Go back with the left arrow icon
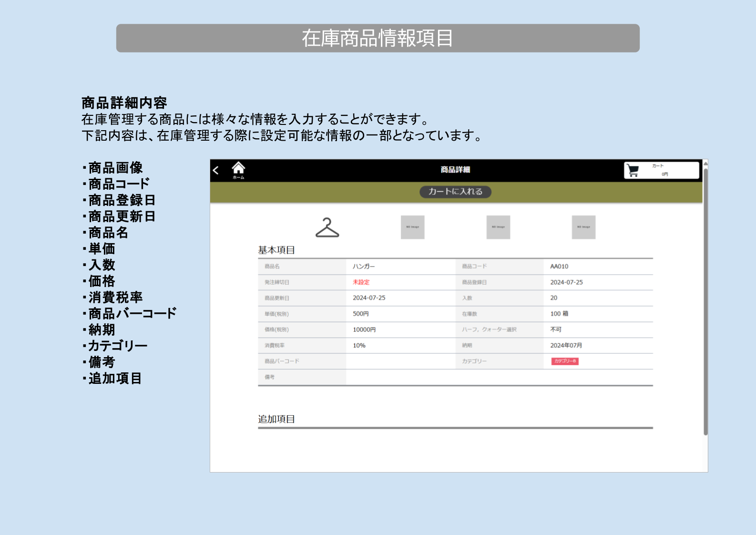The width and height of the screenshot is (756, 535). tap(216, 170)
